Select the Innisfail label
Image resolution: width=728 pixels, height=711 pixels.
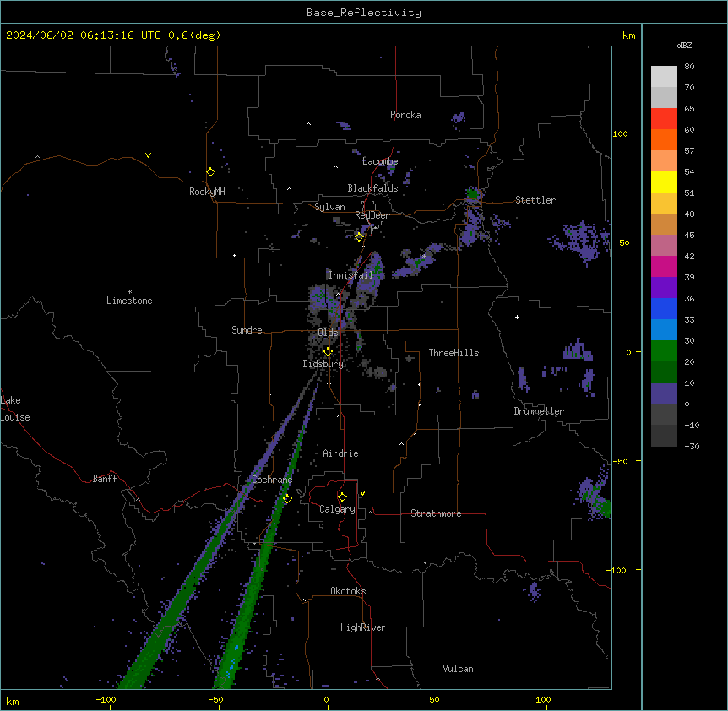pyautogui.click(x=350, y=275)
